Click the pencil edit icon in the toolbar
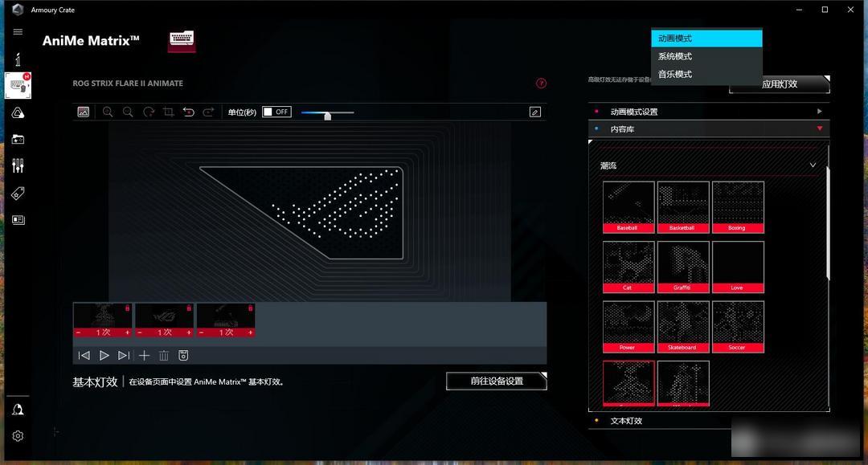Screen dimensions: 868x465 click(534, 112)
